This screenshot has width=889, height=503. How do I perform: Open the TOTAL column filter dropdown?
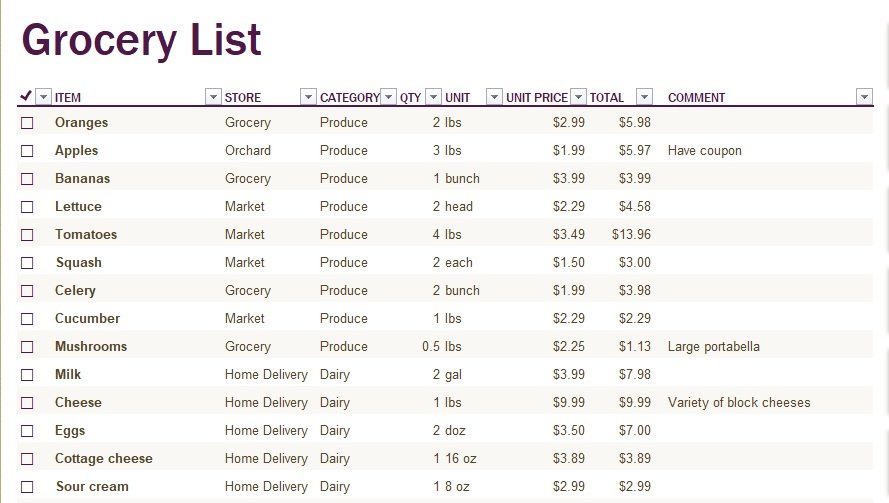click(644, 97)
